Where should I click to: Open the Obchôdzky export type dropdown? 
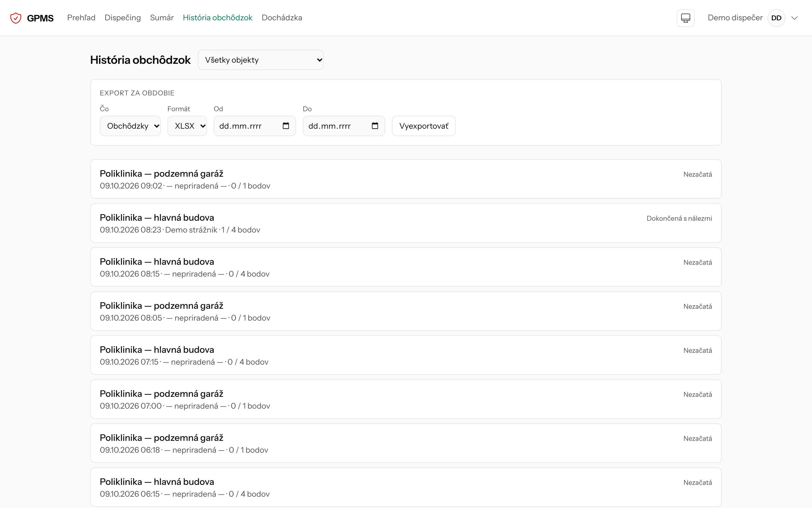coord(130,126)
